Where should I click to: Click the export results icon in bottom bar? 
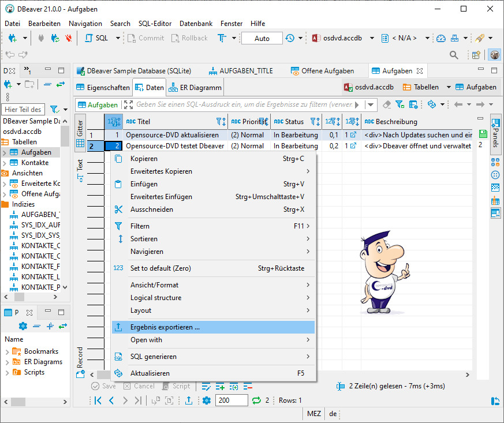(x=189, y=400)
